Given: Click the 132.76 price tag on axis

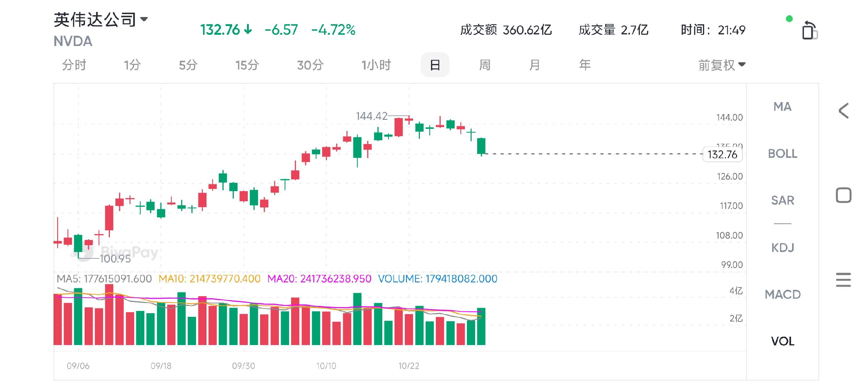Looking at the screenshot, I should 722,155.
